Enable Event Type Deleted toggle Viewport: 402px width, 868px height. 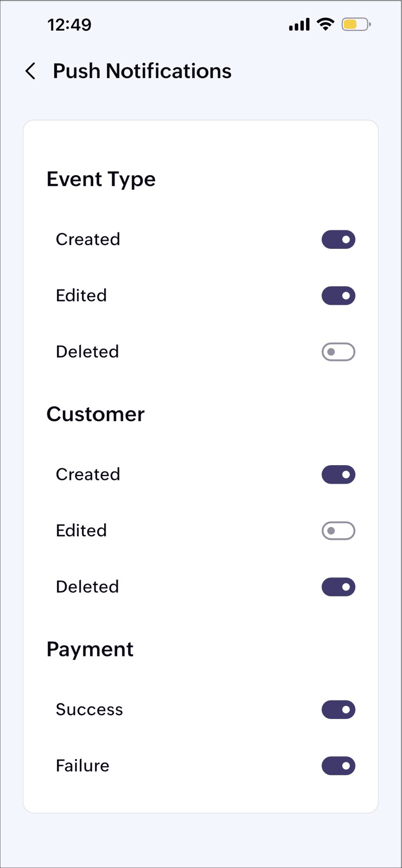[x=339, y=352]
